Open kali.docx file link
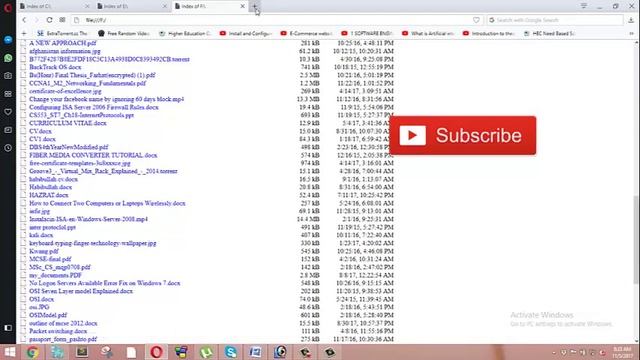 tap(41, 235)
